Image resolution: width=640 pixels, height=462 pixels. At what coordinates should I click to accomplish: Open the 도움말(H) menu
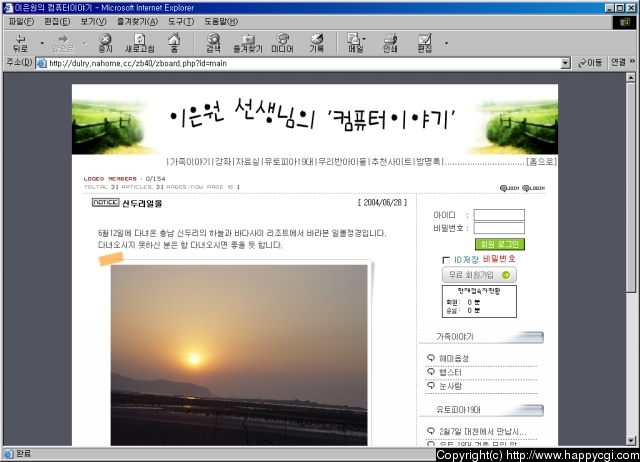pyautogui.click(x=221, y=22)
